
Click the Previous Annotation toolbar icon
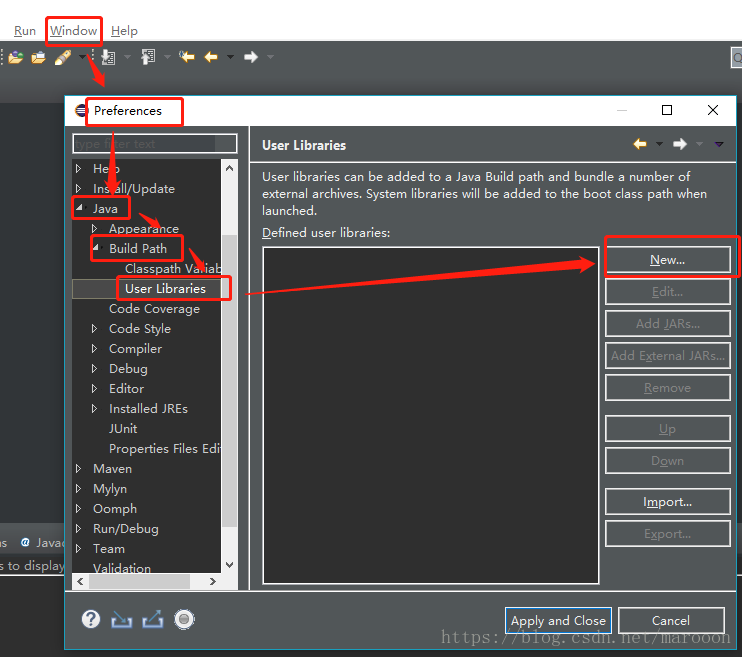(148, 57)
